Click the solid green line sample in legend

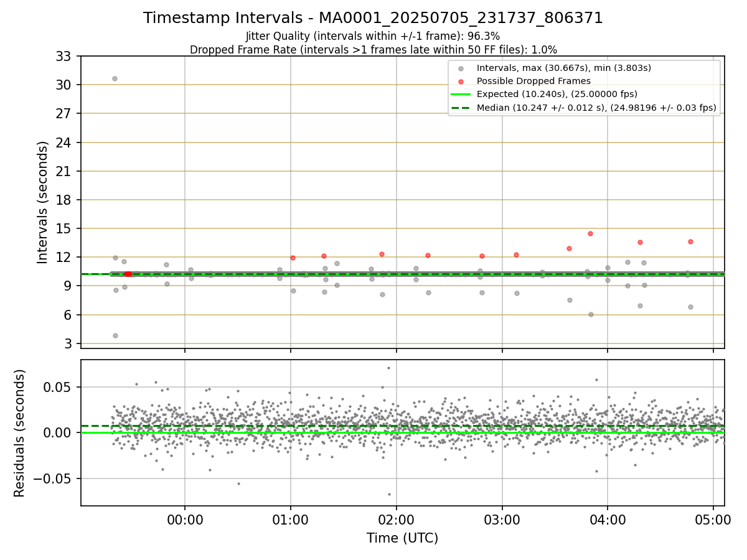tap(460, 95)
